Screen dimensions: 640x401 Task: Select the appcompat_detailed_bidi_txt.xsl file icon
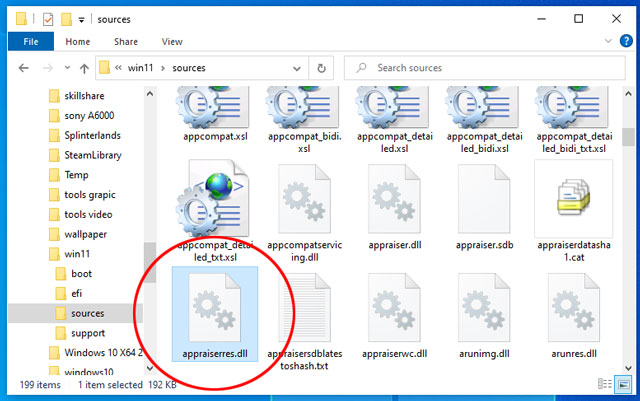click(x=573, y=107)
